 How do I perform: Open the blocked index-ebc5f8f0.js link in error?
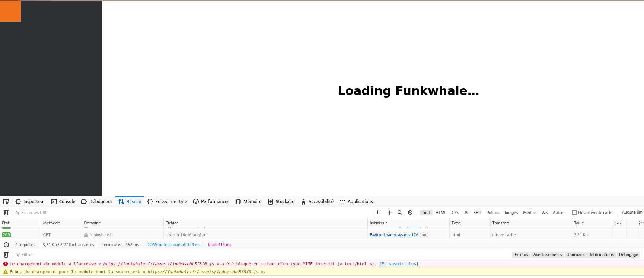tap(159, 264)
